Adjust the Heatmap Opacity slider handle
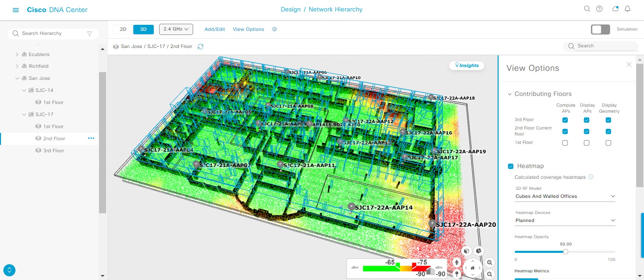The height and width of the screenshot is (280, 644). click(565, 252)
